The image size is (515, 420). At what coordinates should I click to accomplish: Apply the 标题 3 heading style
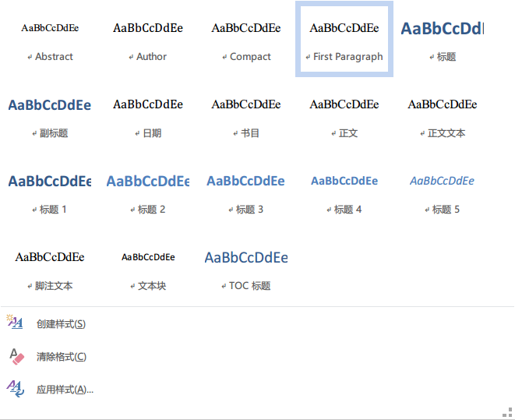click(x=246, y=192)
